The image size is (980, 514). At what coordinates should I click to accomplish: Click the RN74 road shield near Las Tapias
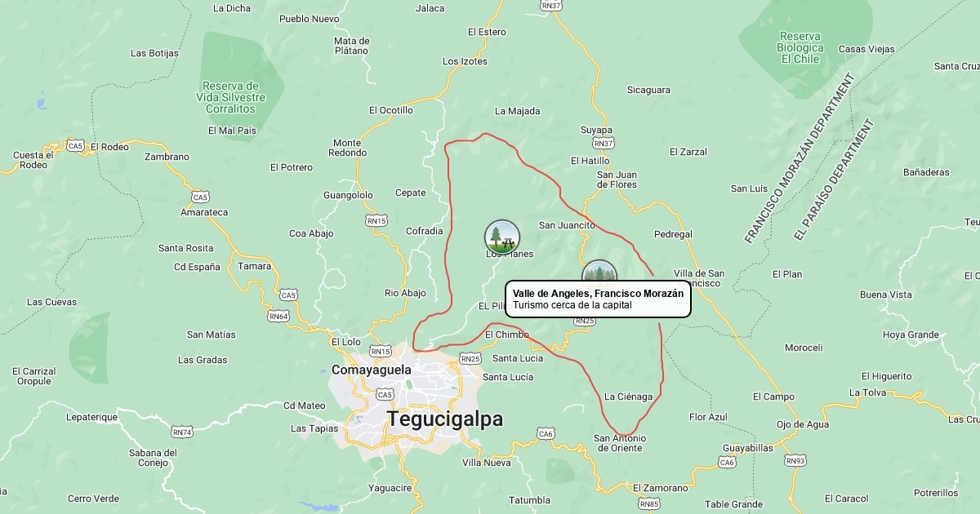(x=182, y=432)
